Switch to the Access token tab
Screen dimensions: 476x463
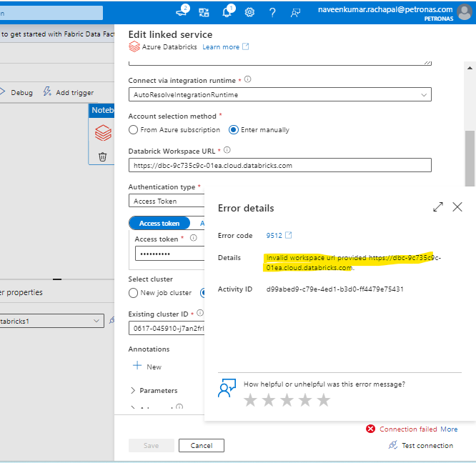tap(159, 224)
